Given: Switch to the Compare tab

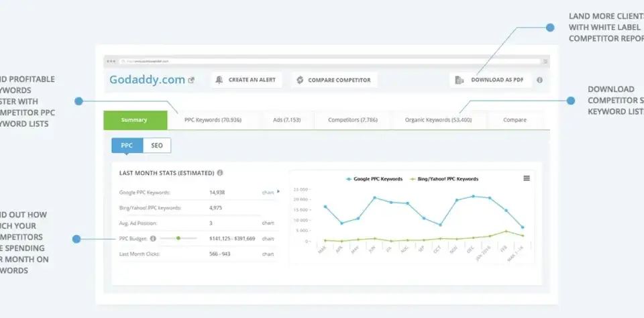Looking at the screenshot, I should (515, 120).
